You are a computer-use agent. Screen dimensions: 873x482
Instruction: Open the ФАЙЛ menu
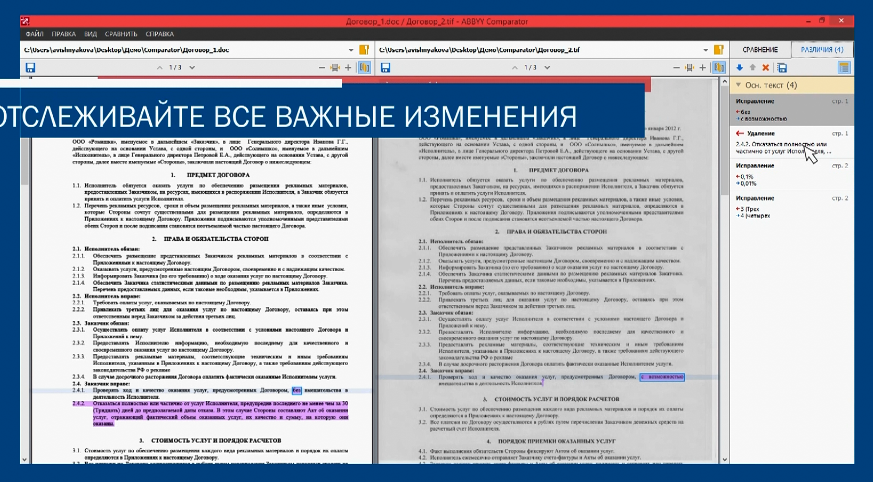35,34
